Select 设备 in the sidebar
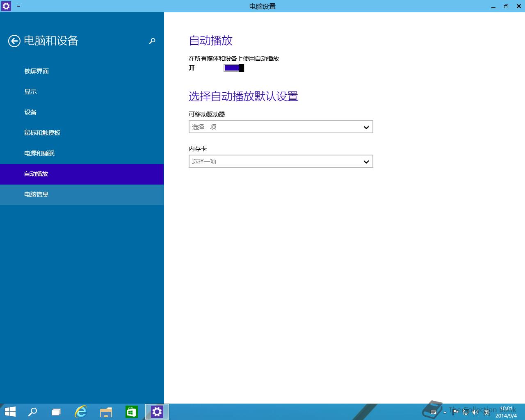The image size is (525, 420). tap(82, 112)
